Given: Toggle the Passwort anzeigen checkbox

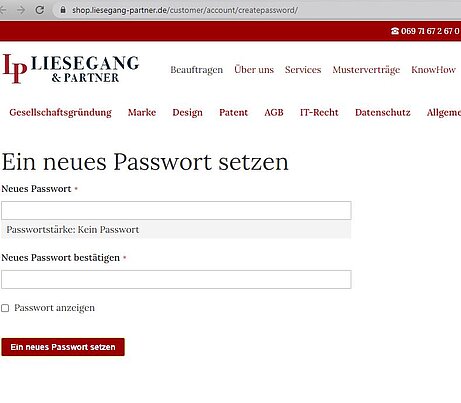Looking at the screenshot, I should pos(5,308).
